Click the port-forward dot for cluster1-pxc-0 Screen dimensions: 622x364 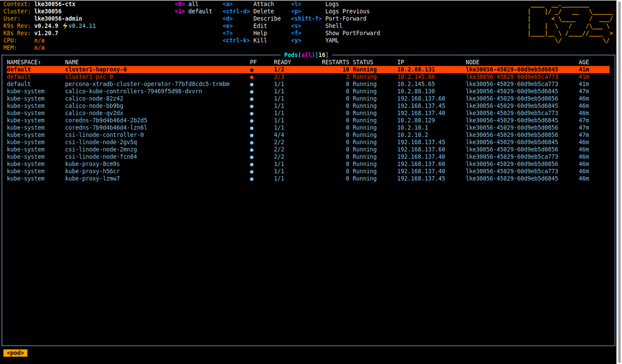click(252, 77)
